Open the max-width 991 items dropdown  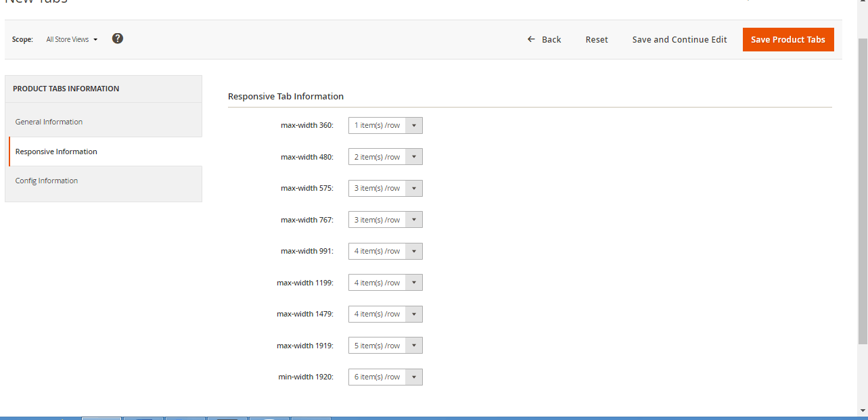pyautogui.click(x=385, y=251)
